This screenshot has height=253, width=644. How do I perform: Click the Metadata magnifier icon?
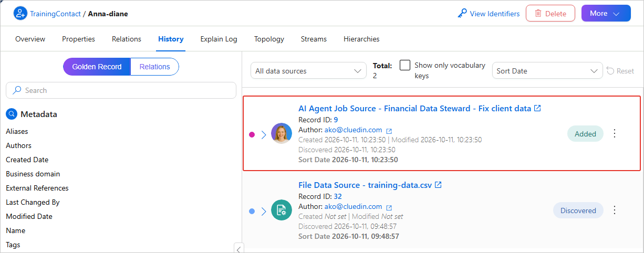click(x=12, y=114)
